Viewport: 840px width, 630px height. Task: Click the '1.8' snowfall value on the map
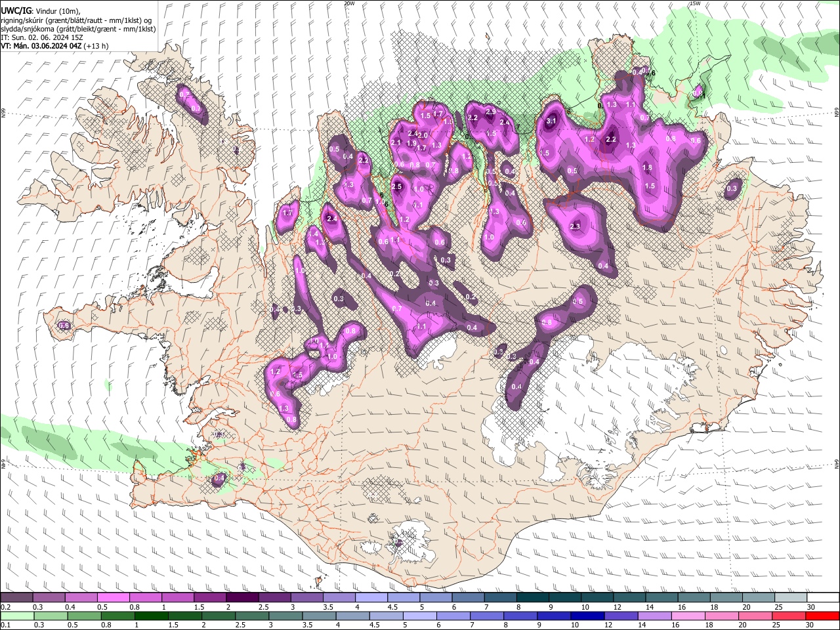(x=648, y=168)
